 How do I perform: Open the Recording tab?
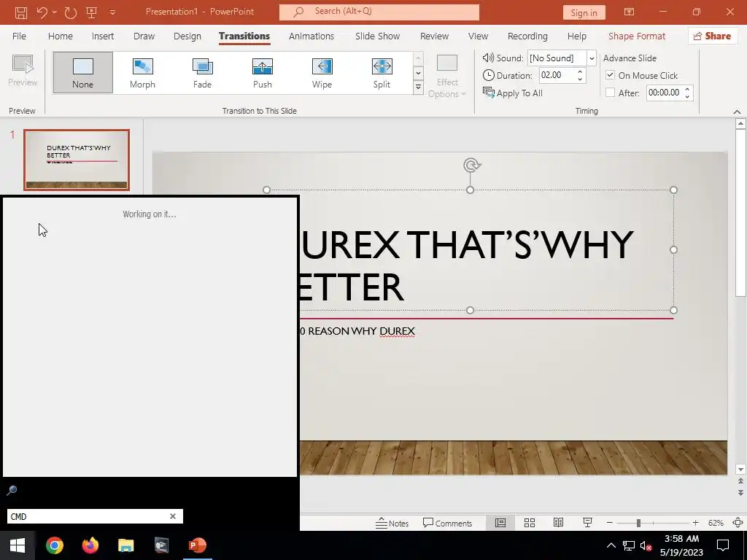point(527,36)
